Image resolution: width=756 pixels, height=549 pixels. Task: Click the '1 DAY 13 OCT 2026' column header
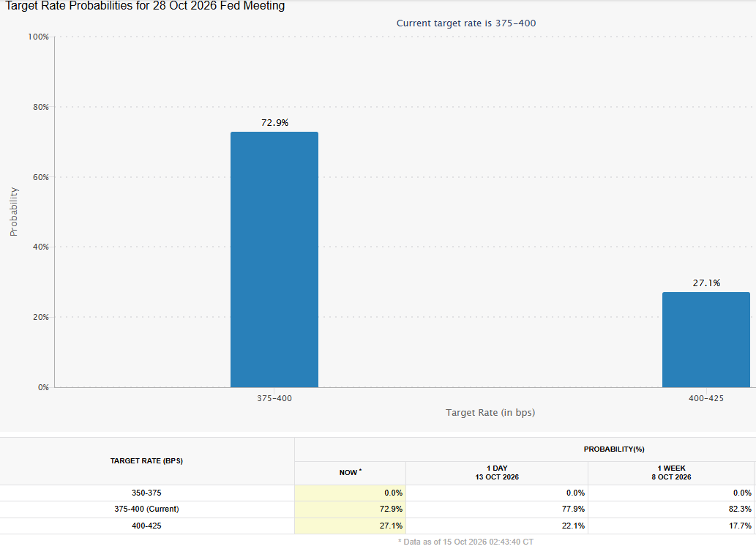point(497,473)
